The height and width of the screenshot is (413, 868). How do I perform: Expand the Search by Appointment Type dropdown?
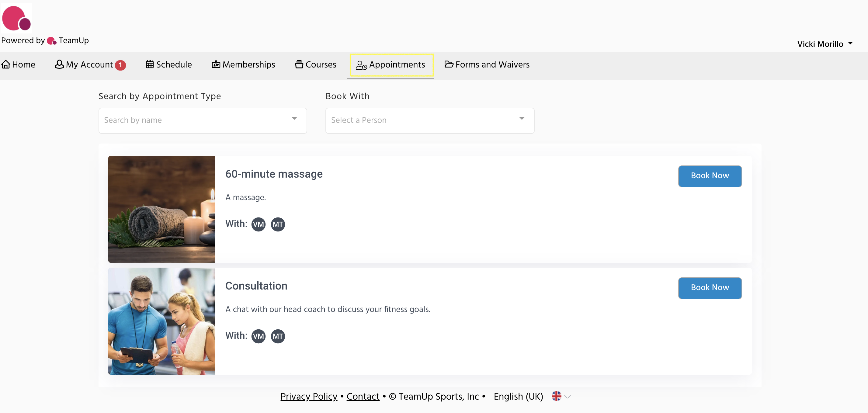[x=203, y=120]
